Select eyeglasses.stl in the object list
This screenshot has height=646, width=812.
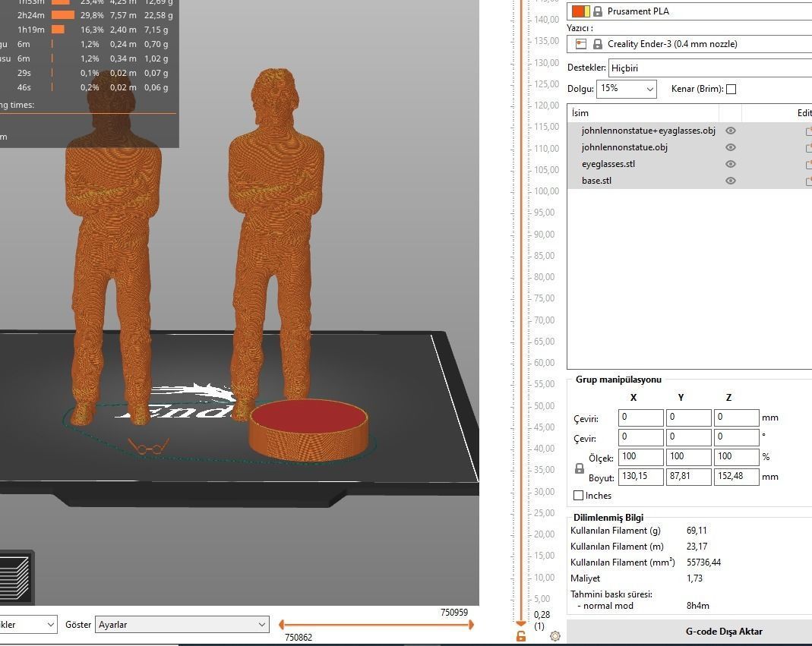click(608, 164)
